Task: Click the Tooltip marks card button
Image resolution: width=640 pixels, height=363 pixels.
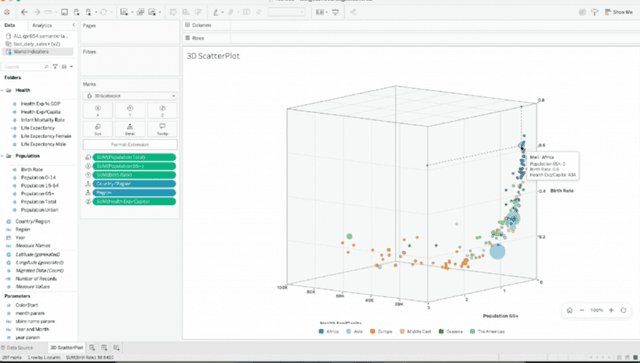Action: click(x=162, y=129)
